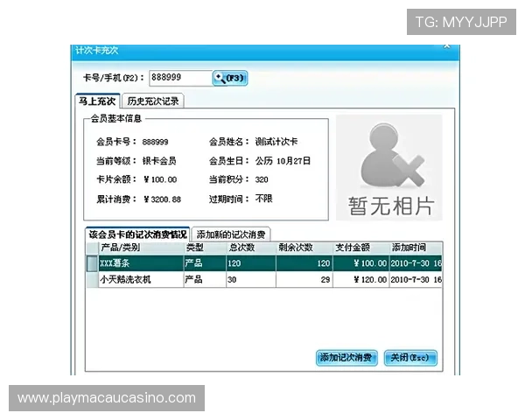Open the 添加新的记次消费 tab
The image size is (525, 420).
(x=231, y=234)
